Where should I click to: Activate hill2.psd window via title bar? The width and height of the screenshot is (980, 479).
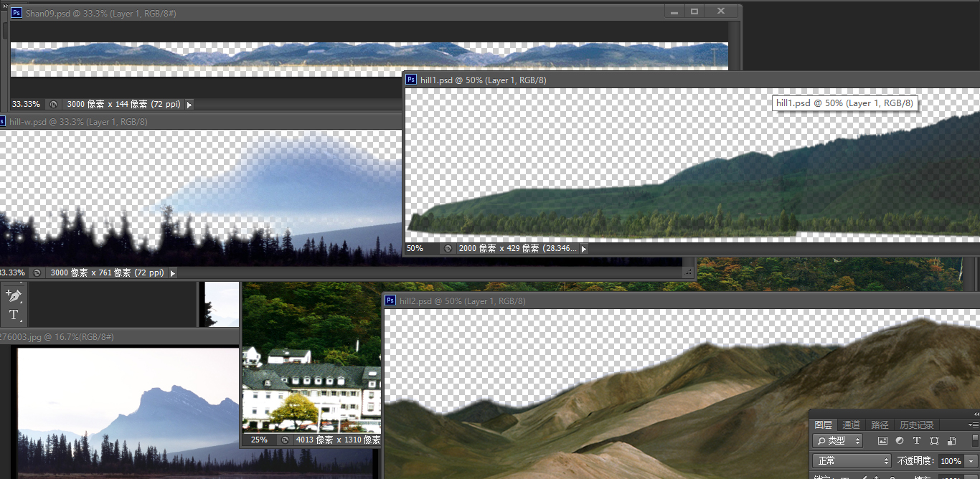point(682,301)
